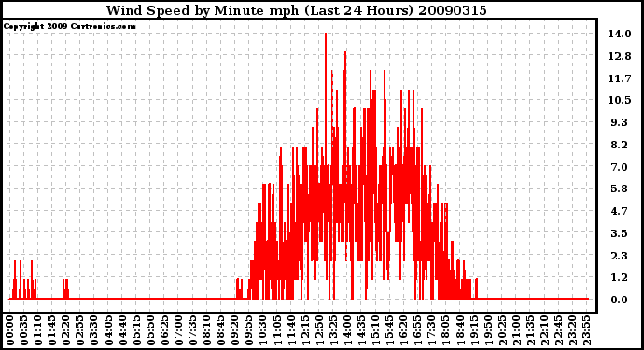Click the 15:10 time label

click(x=375, y=330)
